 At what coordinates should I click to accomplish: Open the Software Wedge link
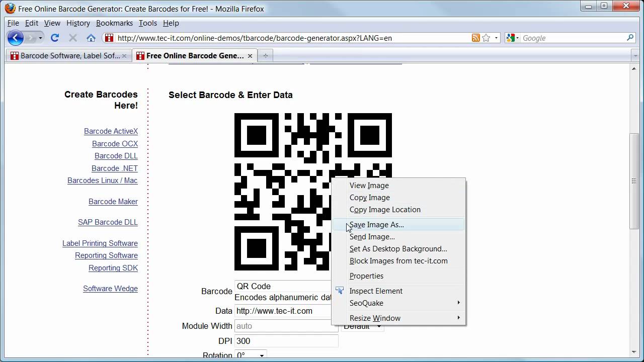click(x=110, y=289)
